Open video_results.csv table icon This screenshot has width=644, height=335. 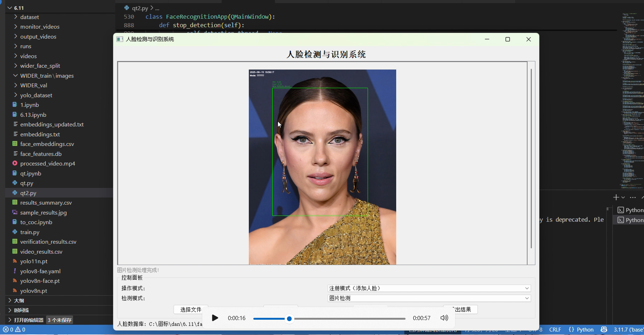tap(15, 251)
